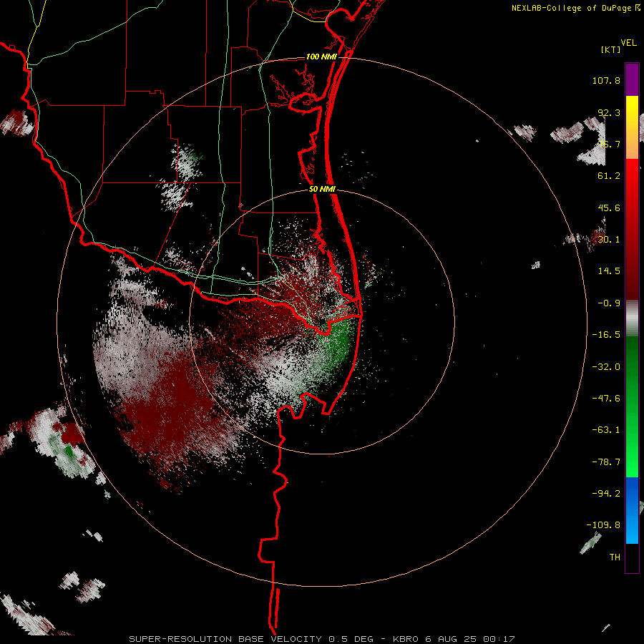Click the -32.0 velocity scale value
This screenshot has width=644, height=644.
click(x=606, y=367)
